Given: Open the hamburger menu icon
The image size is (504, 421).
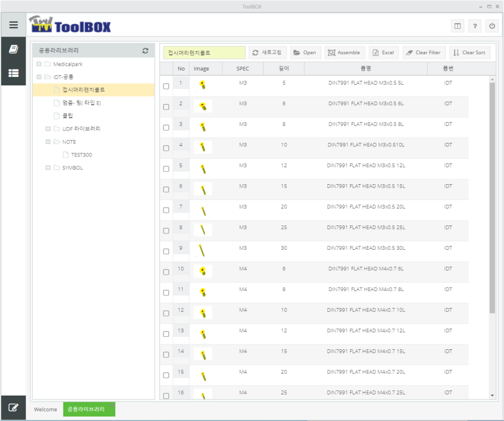Looking at the screenshot, I should (x=13, y=25).
